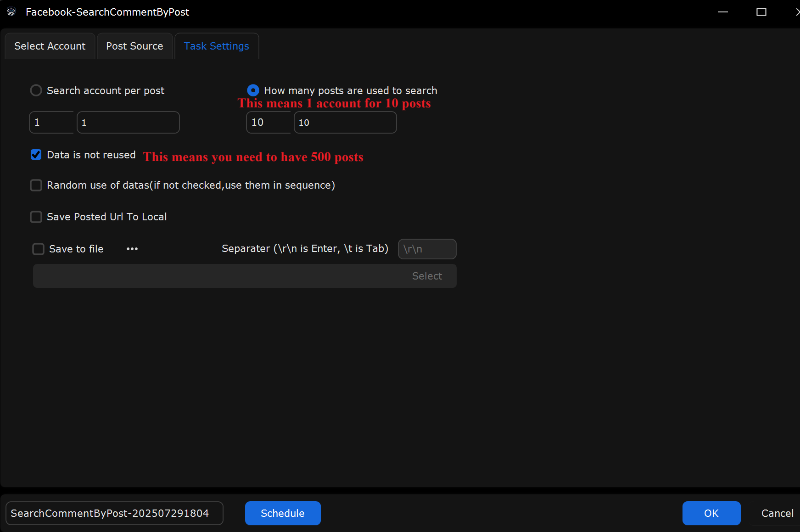Screen dimensions: 800x532
Task: Click the second '10' field under How many posts
Action: click(345, 123)
